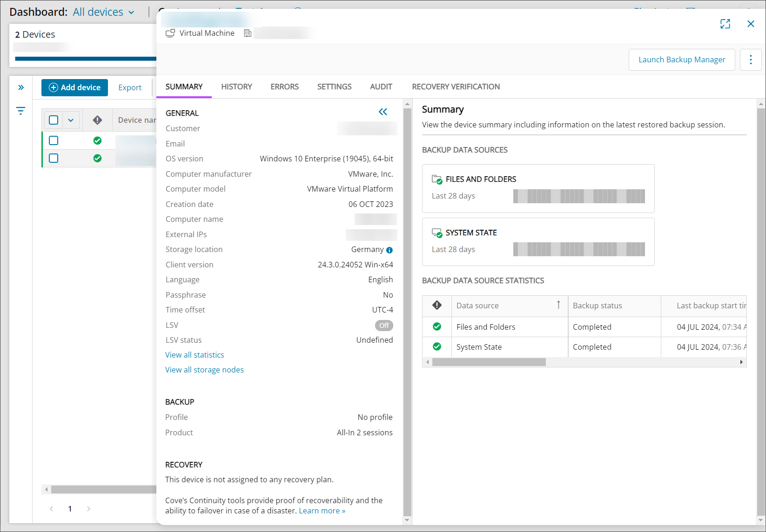Expand device panel to full screen

coord(725,24)
